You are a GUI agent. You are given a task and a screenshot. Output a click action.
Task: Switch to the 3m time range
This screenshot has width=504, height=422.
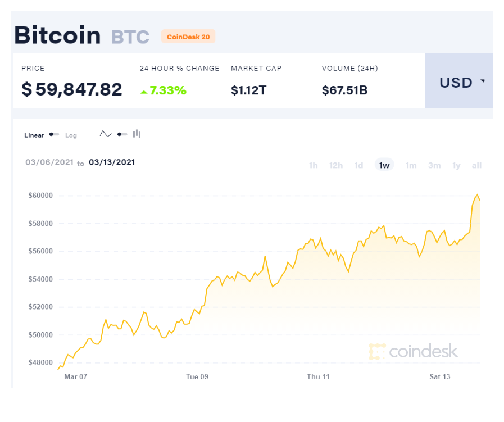point(434,165)
